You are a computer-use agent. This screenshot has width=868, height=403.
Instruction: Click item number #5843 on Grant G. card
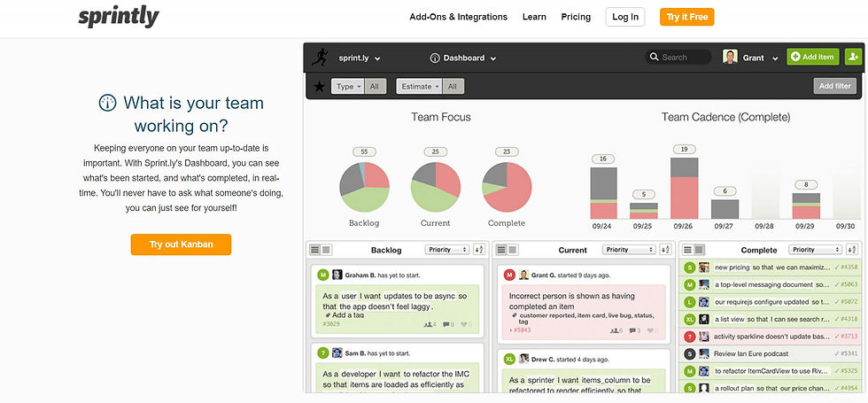[x=520, y=330]
